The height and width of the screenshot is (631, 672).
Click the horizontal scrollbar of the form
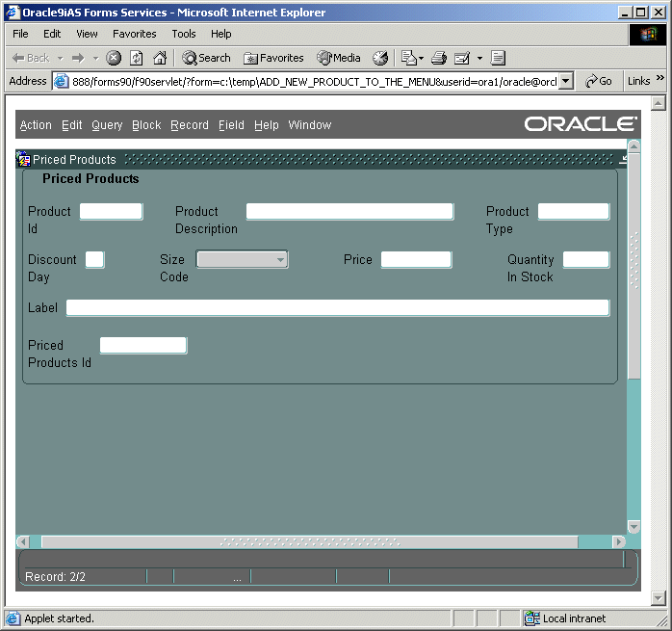click(308, 542)
